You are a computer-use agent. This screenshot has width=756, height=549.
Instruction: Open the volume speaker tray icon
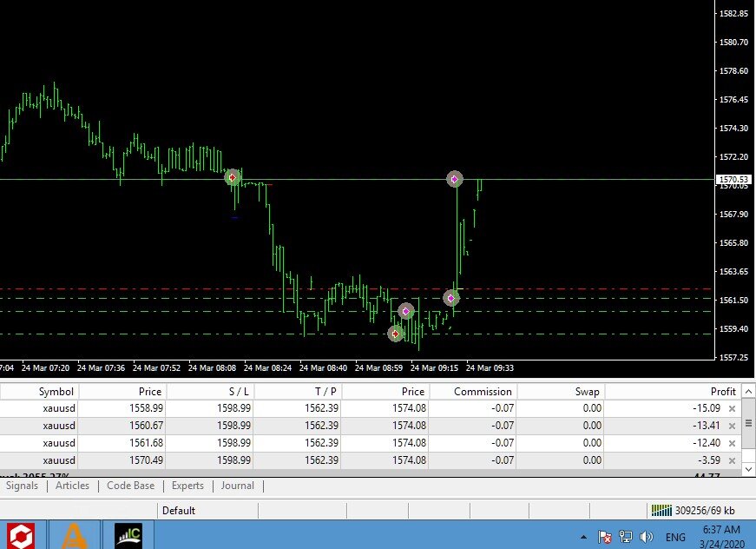click(646, 537)
